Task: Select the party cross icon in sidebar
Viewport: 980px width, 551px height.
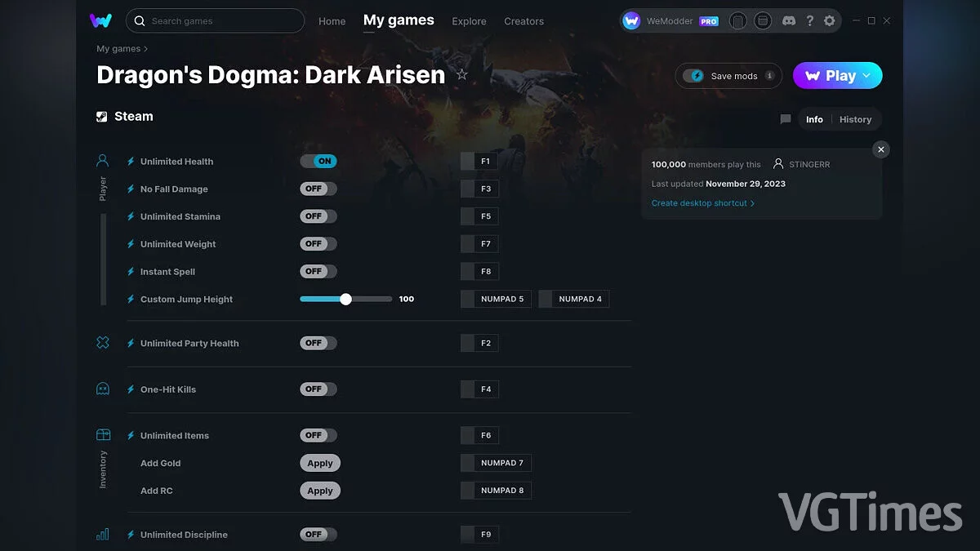Action: pyautogui.click(x=101, y=343)
